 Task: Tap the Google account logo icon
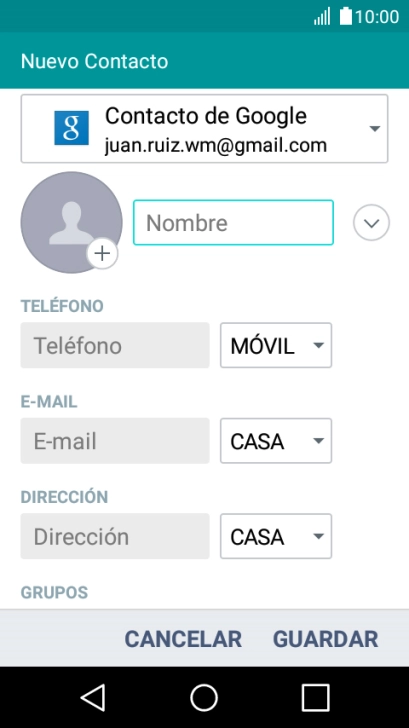pyautogui.click(x=71, y=128)
